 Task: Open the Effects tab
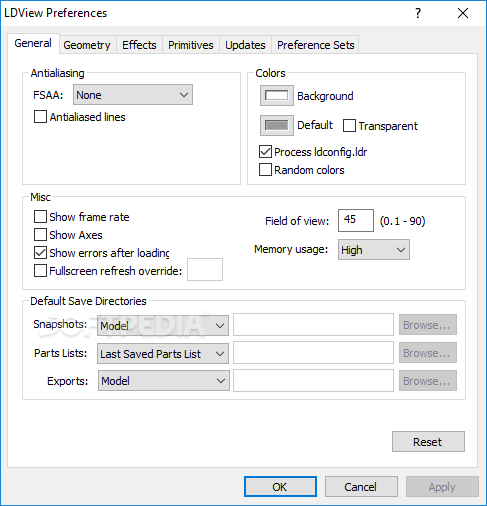coord(139,45)
